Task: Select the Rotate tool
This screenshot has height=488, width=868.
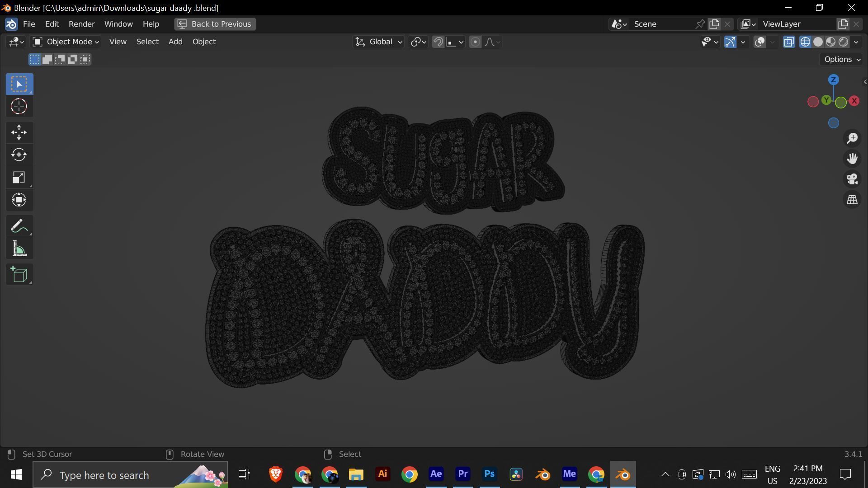Action: pyautogui.click(x=19, y=155)
